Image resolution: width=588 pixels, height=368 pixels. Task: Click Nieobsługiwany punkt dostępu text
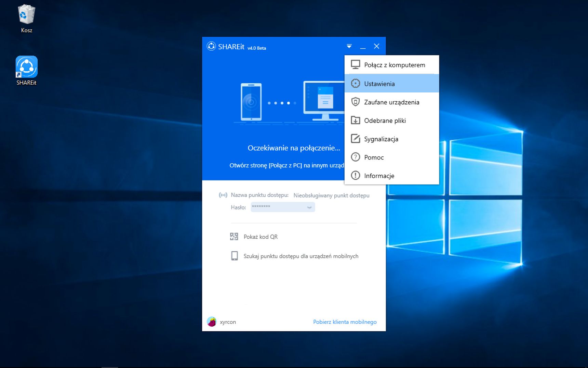(x=331, y=195)
